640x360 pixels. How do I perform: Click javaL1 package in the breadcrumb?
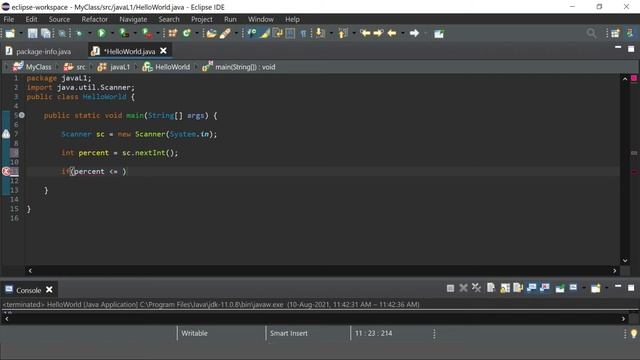click(120, 67)
